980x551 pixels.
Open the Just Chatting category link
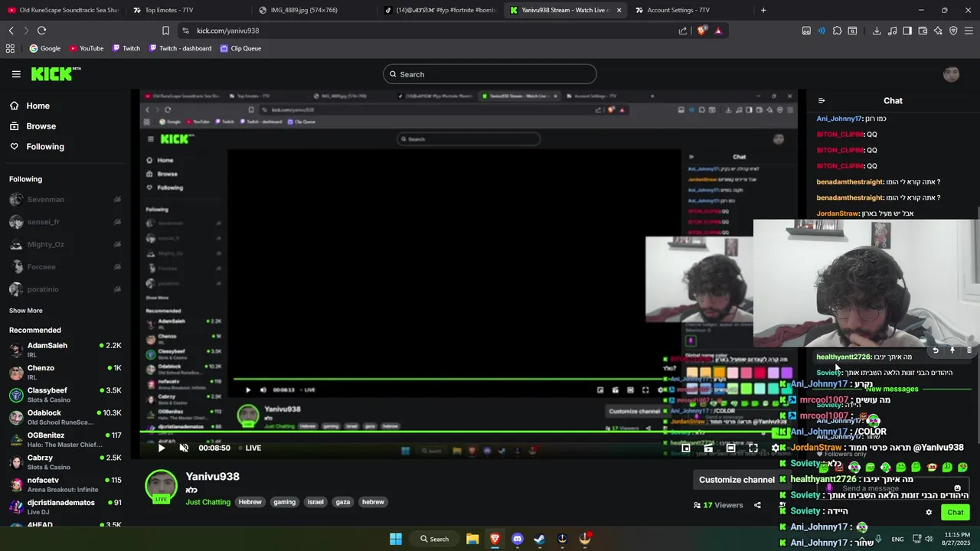pos(207,502)
